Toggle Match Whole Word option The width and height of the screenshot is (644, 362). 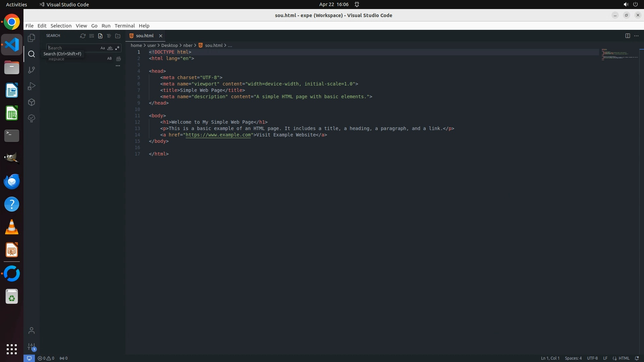(x=110, y=48)
